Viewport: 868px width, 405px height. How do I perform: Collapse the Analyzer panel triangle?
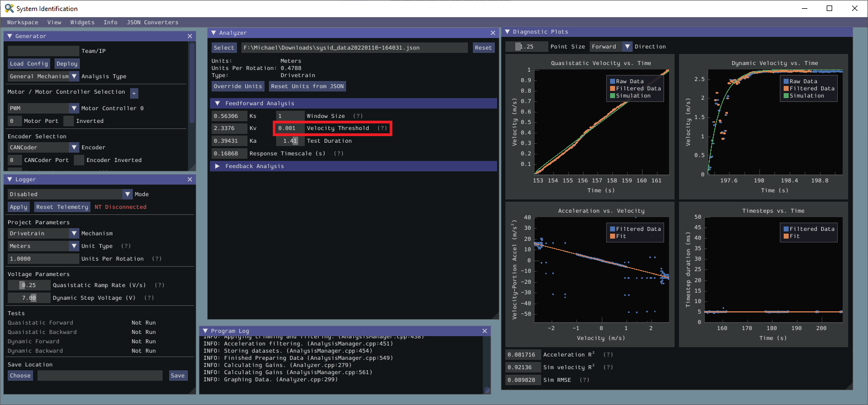(x=213, y=33)
